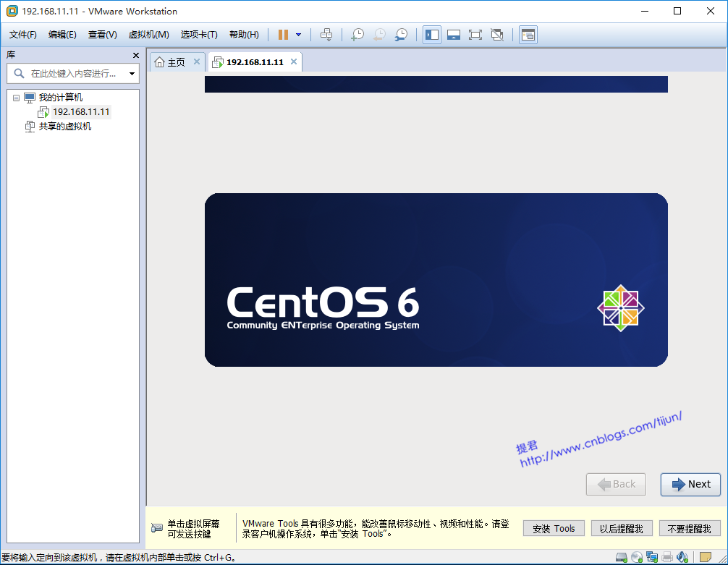The height and width of the screenshot is (565, 728).
Task: Click the orange pause VM icon
Action: click(283, 35)
